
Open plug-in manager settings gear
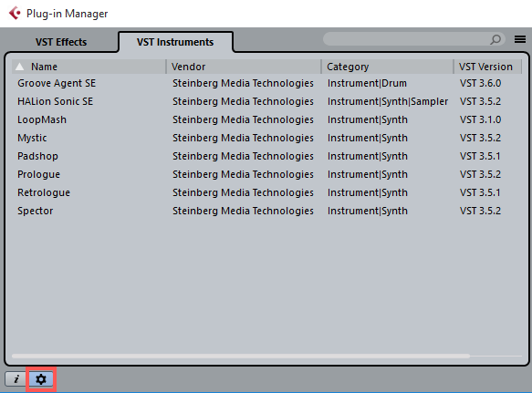[41, 379]
